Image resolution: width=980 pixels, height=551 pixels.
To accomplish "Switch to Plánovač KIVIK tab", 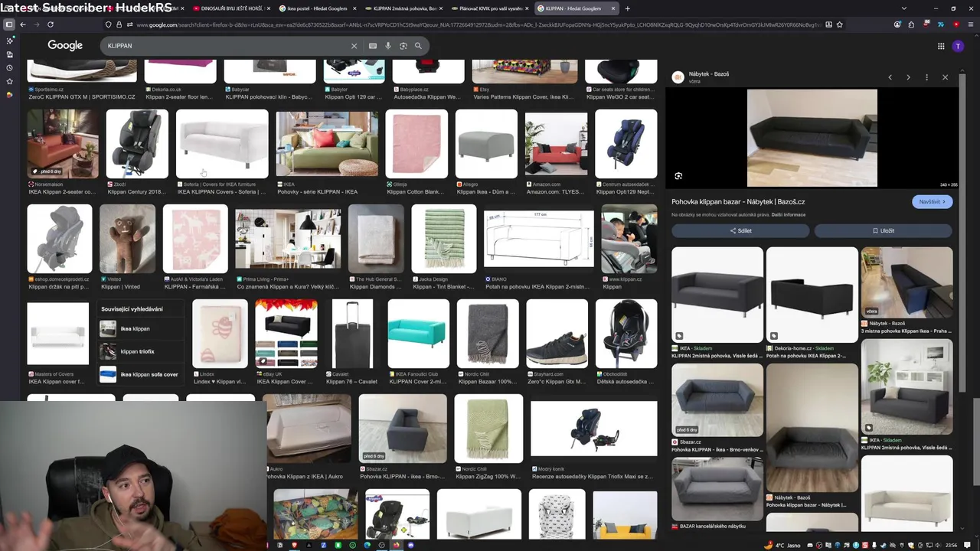I will pos(488,8).
